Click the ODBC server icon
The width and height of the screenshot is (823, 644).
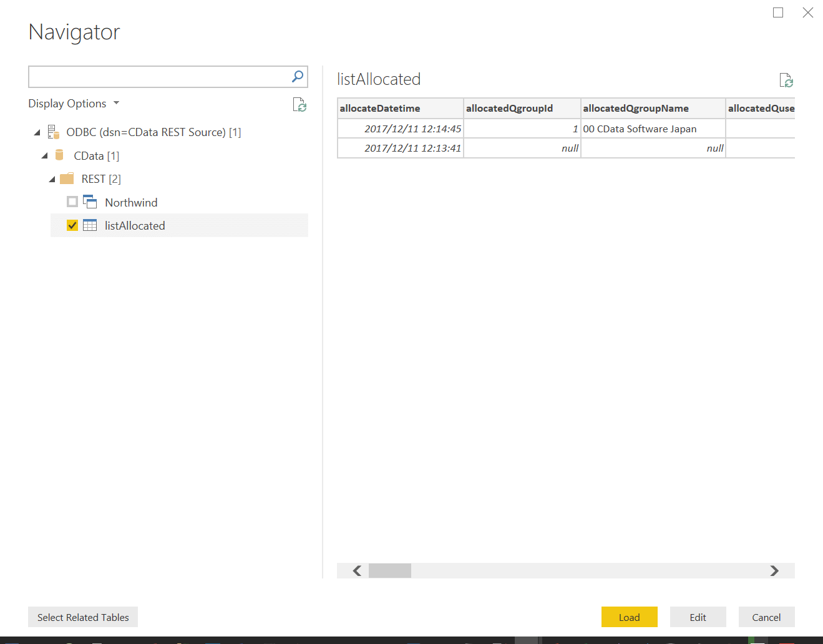pyautogui.click(x=54, y=132)
